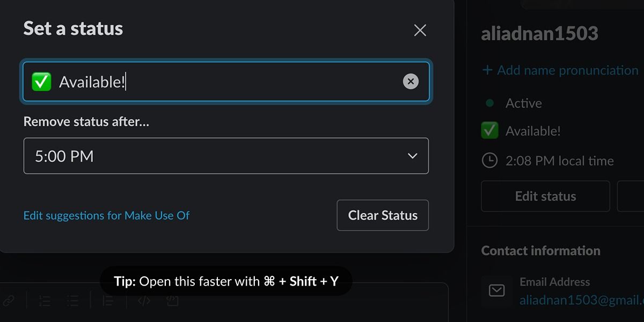Open Edit suggestions for Make Use Of

click(x=106, y=215)
